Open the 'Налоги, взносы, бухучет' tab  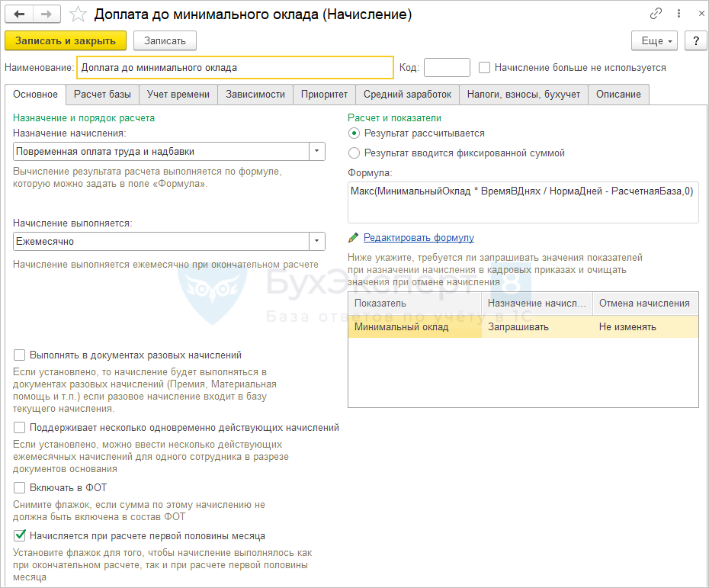point(524,94)
